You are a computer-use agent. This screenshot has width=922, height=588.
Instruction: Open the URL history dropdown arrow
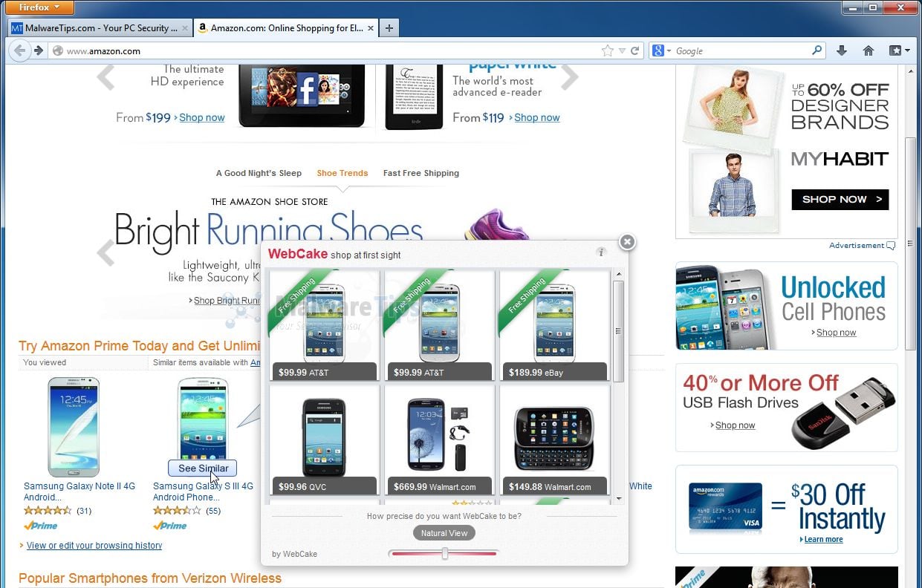pos(622,51)
